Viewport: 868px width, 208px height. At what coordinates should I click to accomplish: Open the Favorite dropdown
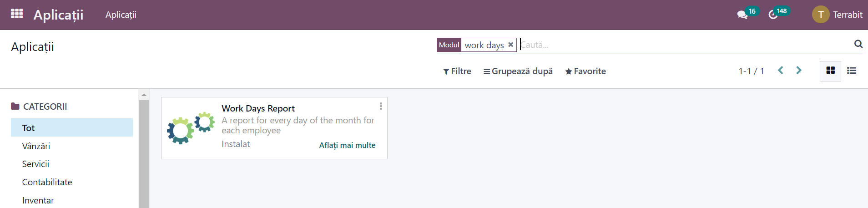tap(585, 71)
